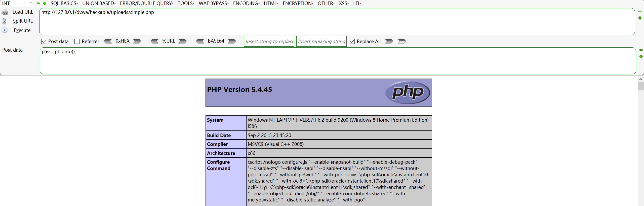The height and width of the screenshot is (206, 644).
Task: Enlarge the Post data box with green plus
Action: [x=641, y=56]
